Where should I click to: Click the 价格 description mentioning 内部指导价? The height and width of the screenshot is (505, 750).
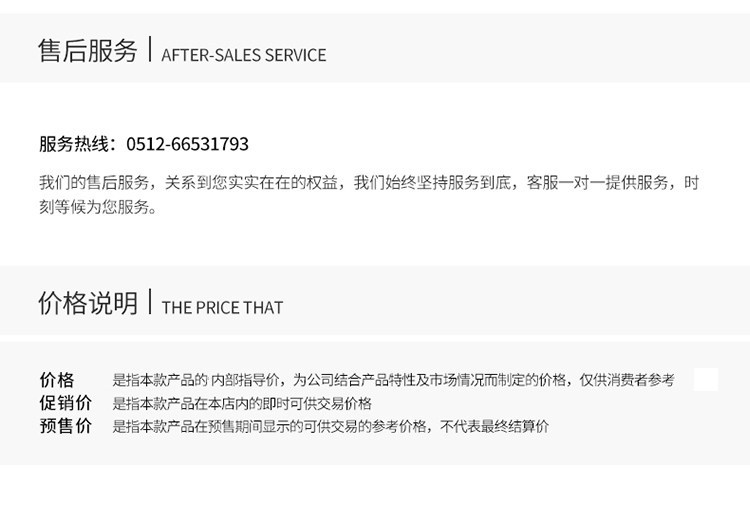pos(393,380)
